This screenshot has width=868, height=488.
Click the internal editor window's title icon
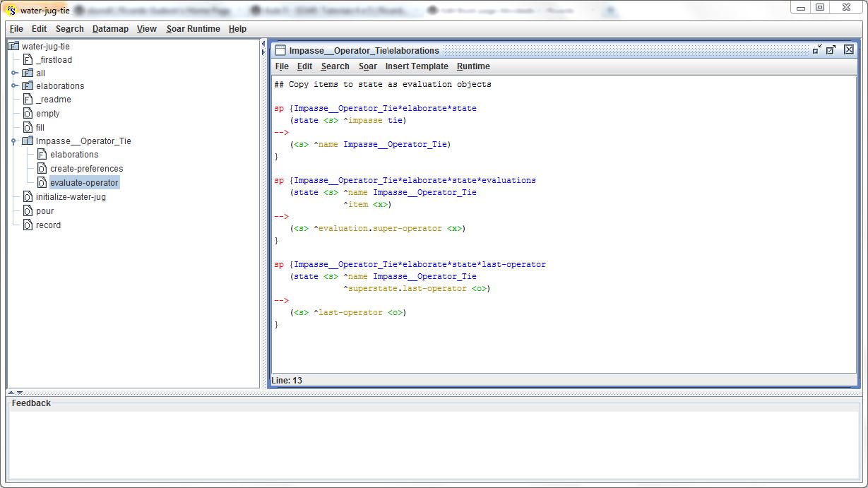pyautogui.click(x=280, y=50)
